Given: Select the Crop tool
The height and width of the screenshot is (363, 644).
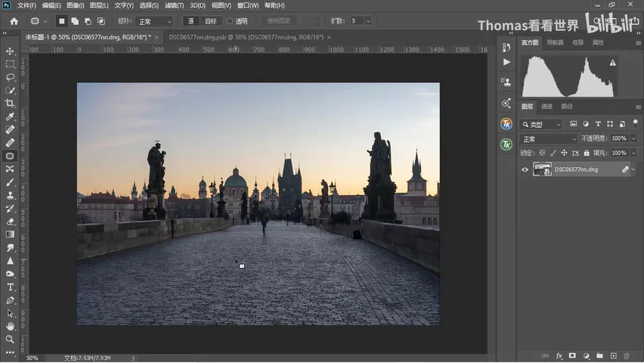Looking at the screenshot, I should pyautogui.click(x=10, y=104).
